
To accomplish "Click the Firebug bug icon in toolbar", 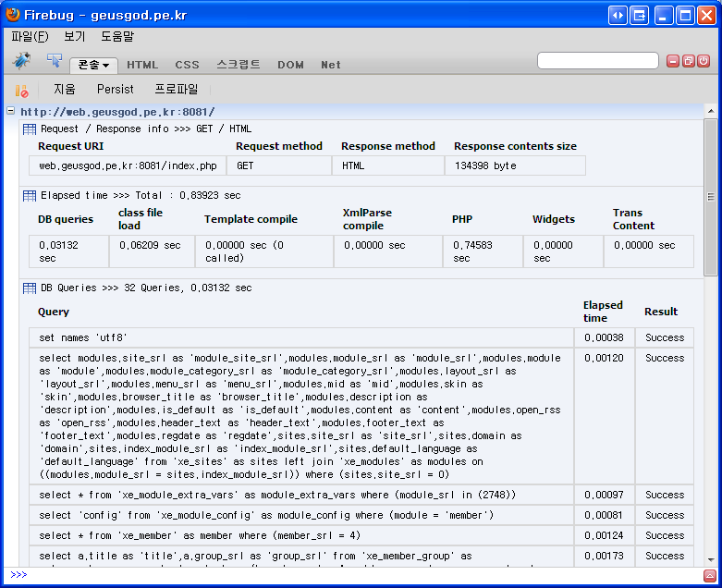I will [x=21, y=60].
